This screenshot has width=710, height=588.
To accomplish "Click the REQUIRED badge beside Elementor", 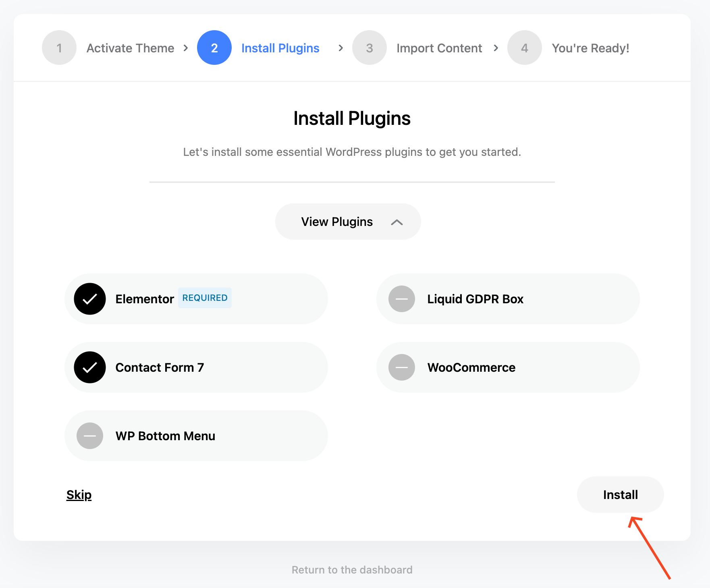I will tap(205, 298).
